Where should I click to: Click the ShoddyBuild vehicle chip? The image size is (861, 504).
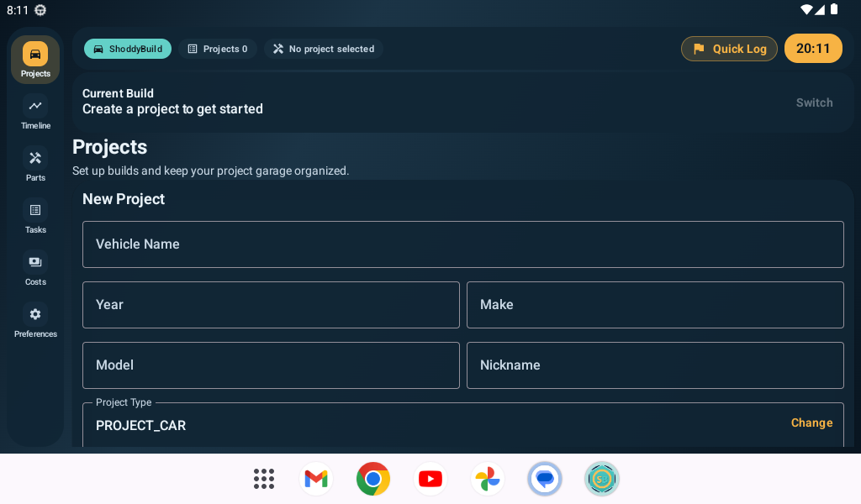(127, 48)
